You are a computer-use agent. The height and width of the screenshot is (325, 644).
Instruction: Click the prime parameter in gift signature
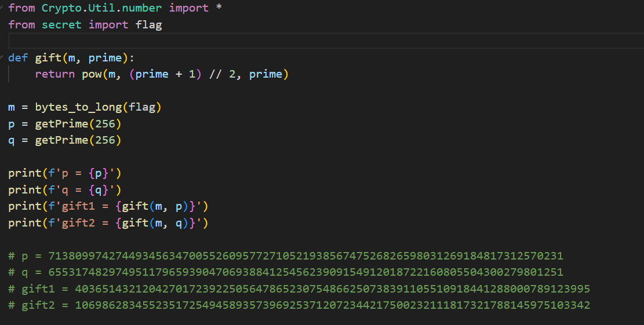point(105,58)
